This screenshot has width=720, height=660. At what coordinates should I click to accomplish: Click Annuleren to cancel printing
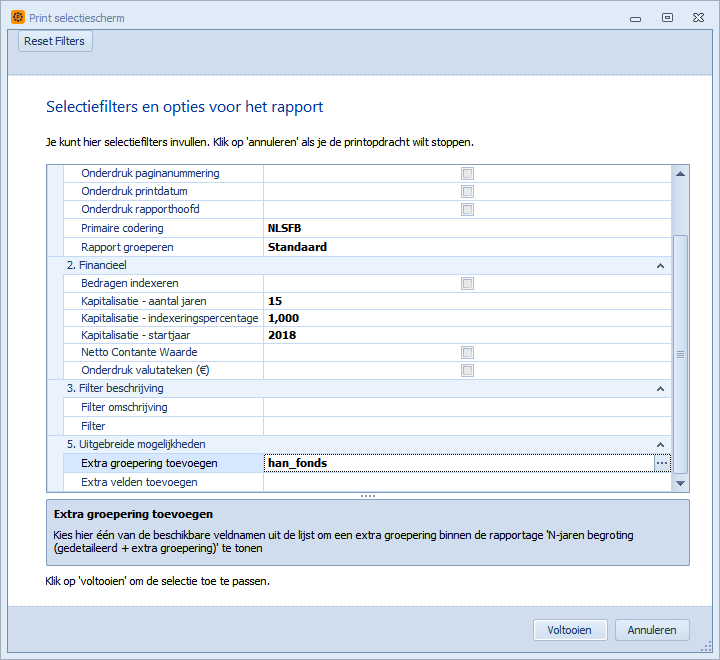point(652,630)
